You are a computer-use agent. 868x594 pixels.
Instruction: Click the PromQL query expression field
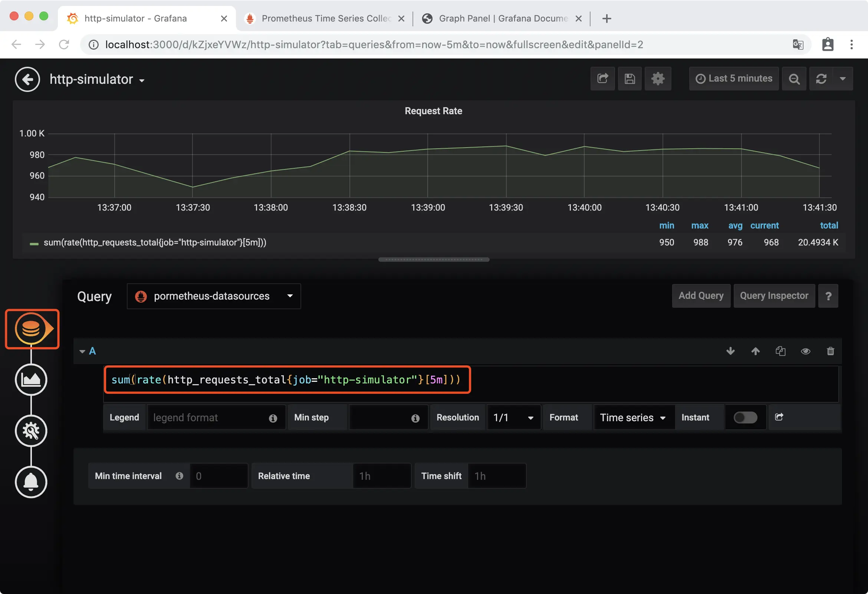coord(471,384)
